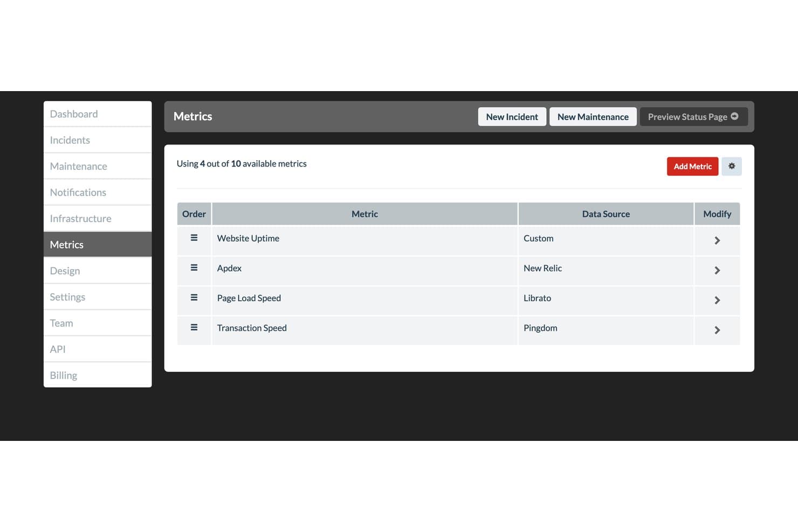
Task: Go to Dashboard in sidebar
Action: (x=98, y=114)
